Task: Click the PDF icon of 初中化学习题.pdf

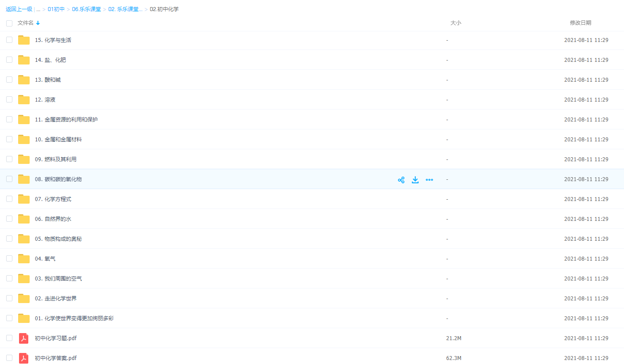Action: (x=23, y=338)
